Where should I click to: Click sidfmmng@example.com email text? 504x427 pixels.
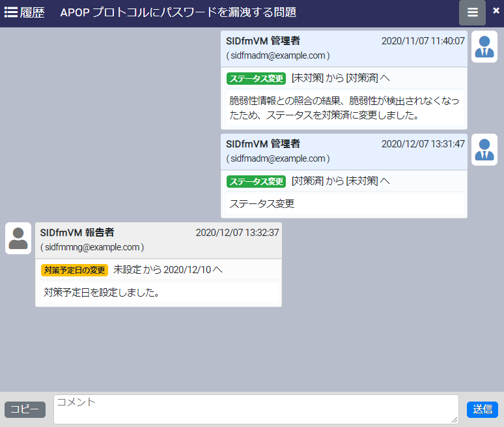tap(92, 248)
